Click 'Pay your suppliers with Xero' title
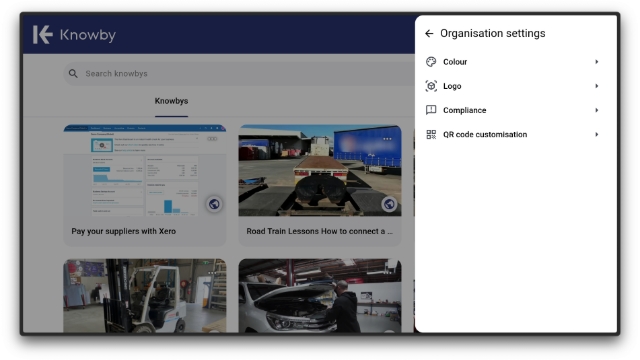Screen dimensions: 640x360 (x=124, y=231)
